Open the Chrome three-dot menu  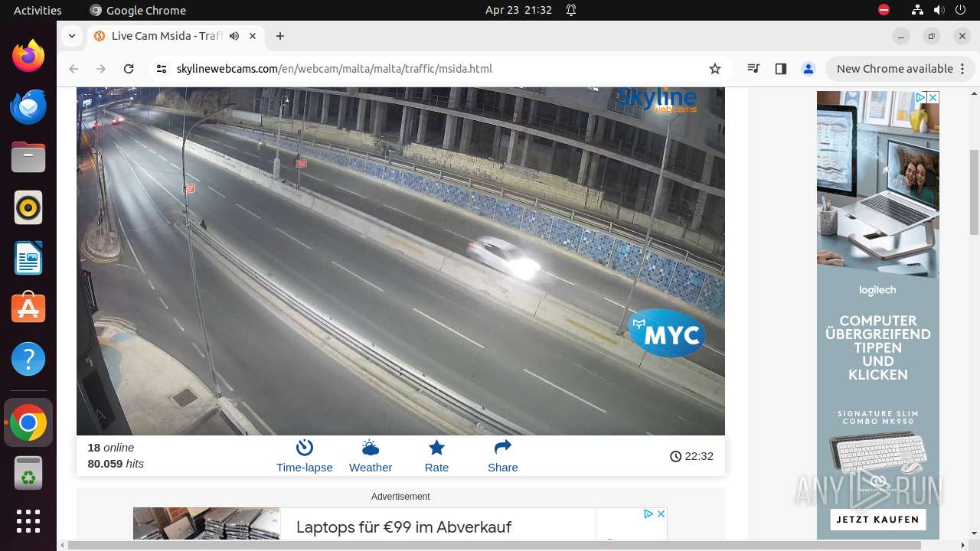coord(962,69)
